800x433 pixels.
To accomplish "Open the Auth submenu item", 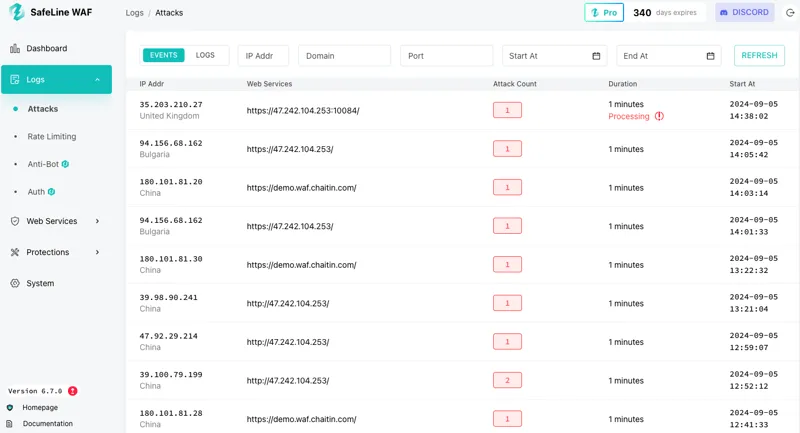I will [x=36, y=192].
